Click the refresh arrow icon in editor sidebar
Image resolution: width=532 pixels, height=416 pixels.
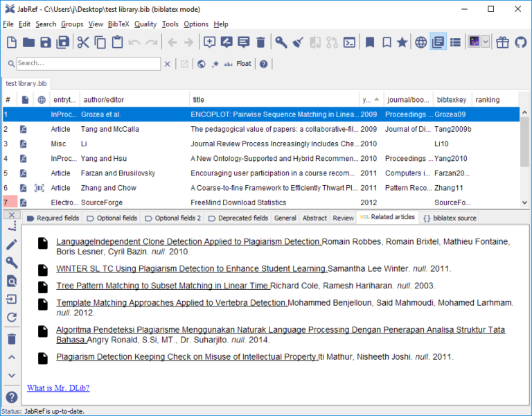pos(12,317)
